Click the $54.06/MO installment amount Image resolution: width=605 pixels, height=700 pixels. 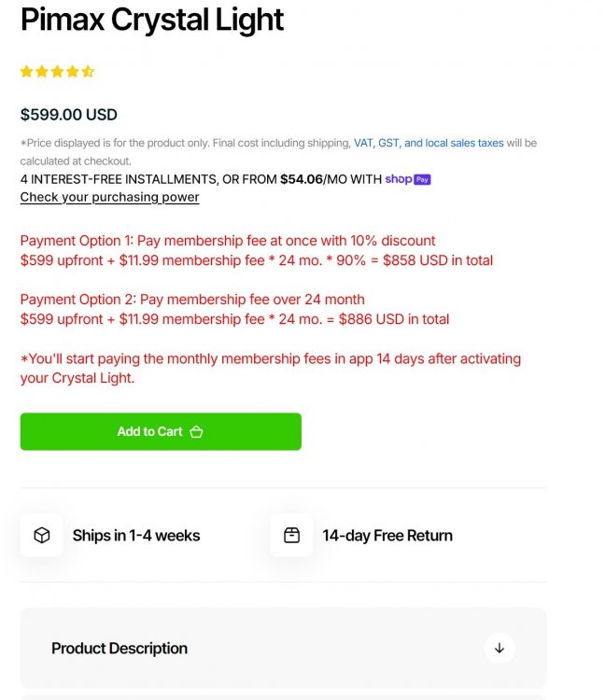coord(312,179)
